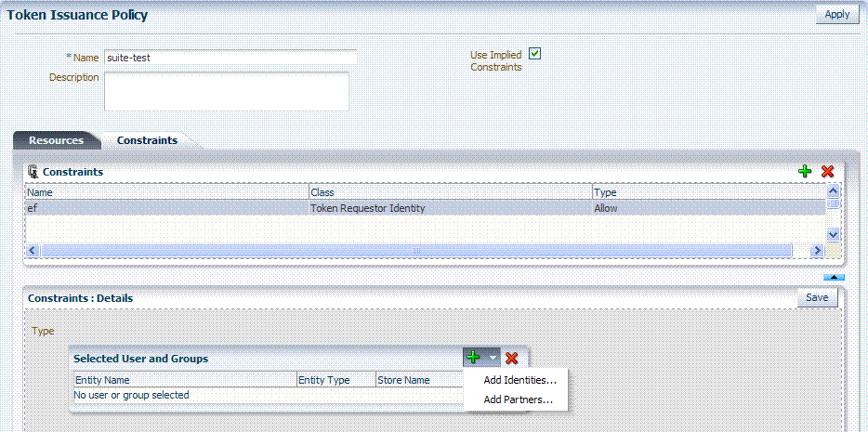
Task: Click the Constraints panel header icon
Action: tap(33, 172)
